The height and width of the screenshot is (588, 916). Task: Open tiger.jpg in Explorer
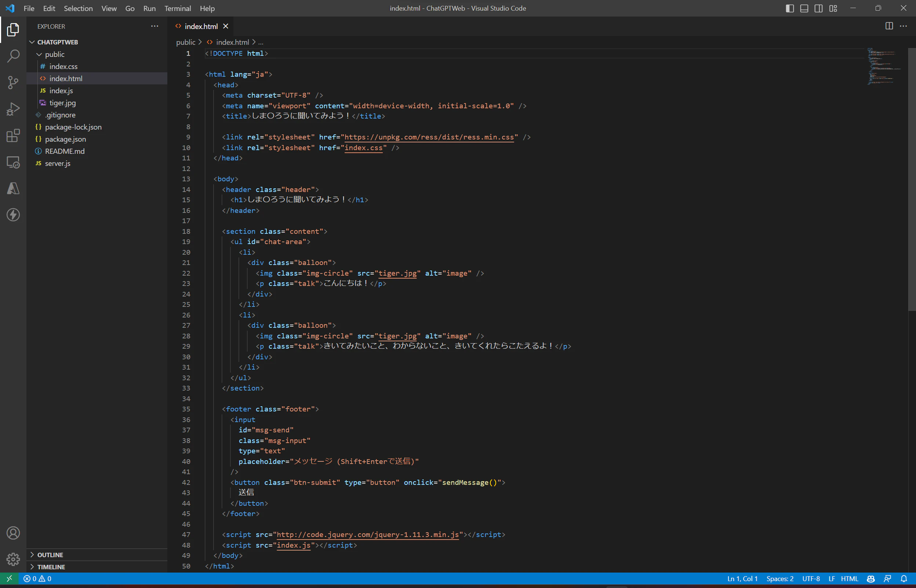[97, 103]
